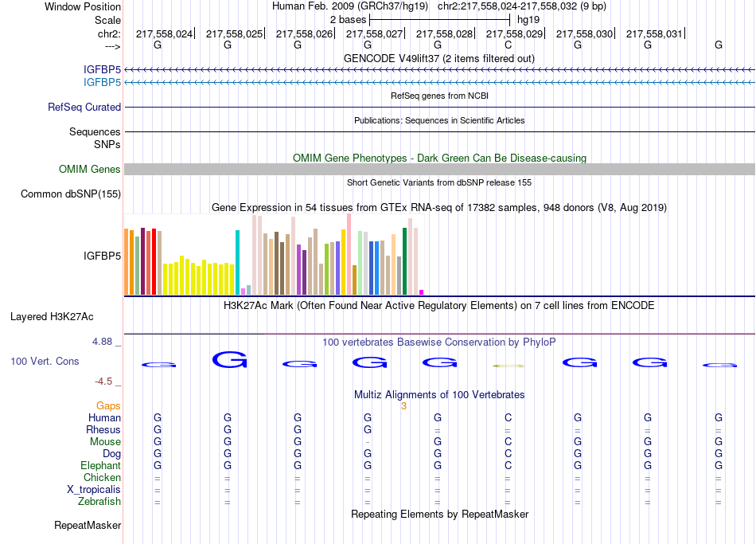This screenshot has height=544, width=756.
Task: Click the OMIM Gene Phenotypes green title
Action: coord(440,159)
